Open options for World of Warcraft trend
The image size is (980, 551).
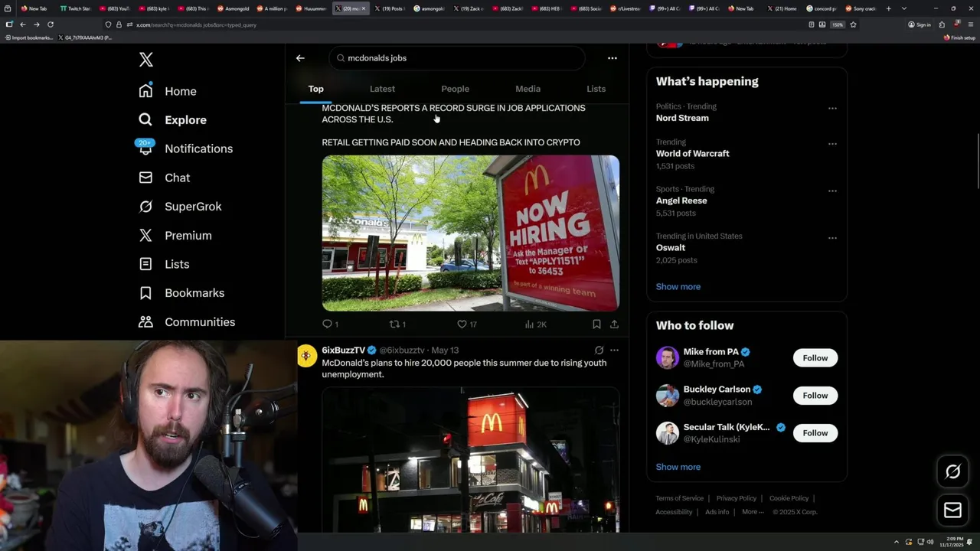pos(832,143)
